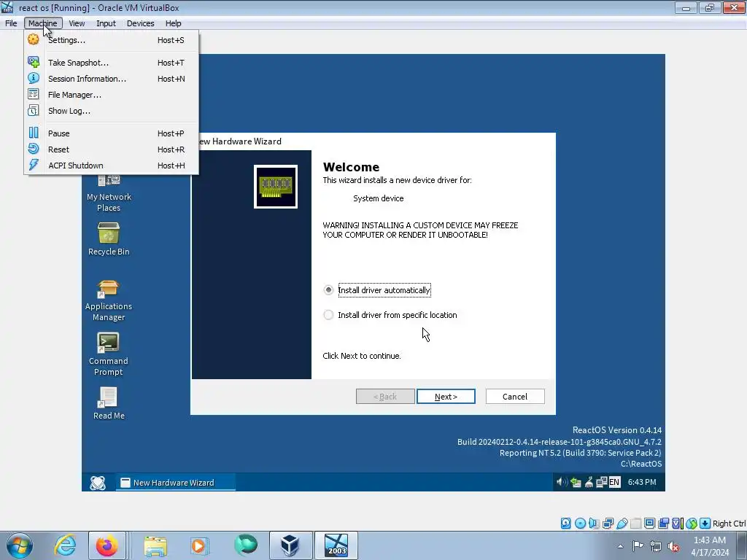Click New Hardware Wizard taskbar button

tap(175, 483)
